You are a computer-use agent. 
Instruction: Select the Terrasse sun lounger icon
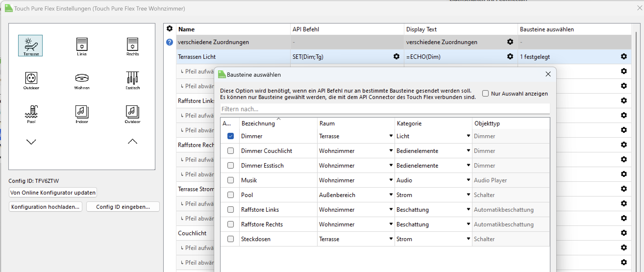click(30, 46)
